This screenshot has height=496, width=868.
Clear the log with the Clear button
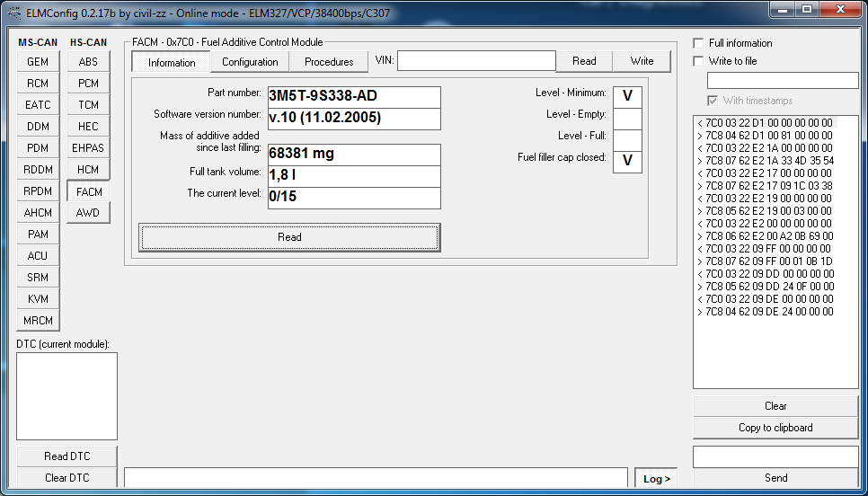[x=775, y=406]
